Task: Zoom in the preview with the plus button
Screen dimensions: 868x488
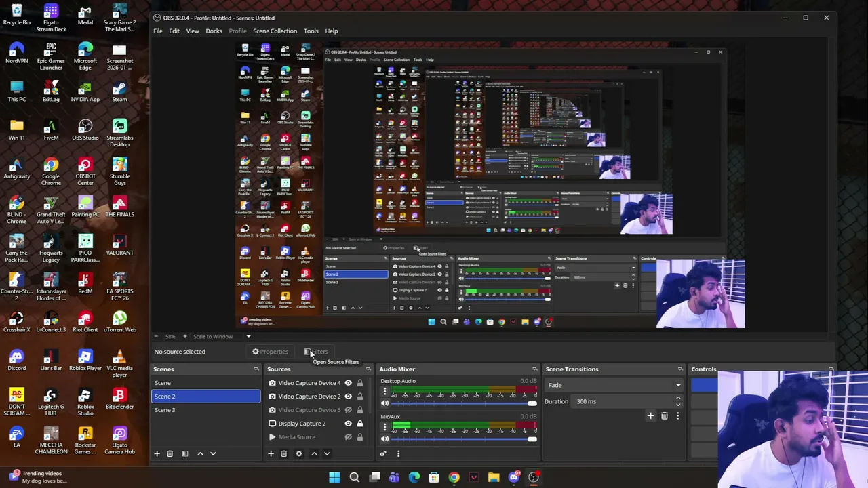Action: click(x=184, y=336)
